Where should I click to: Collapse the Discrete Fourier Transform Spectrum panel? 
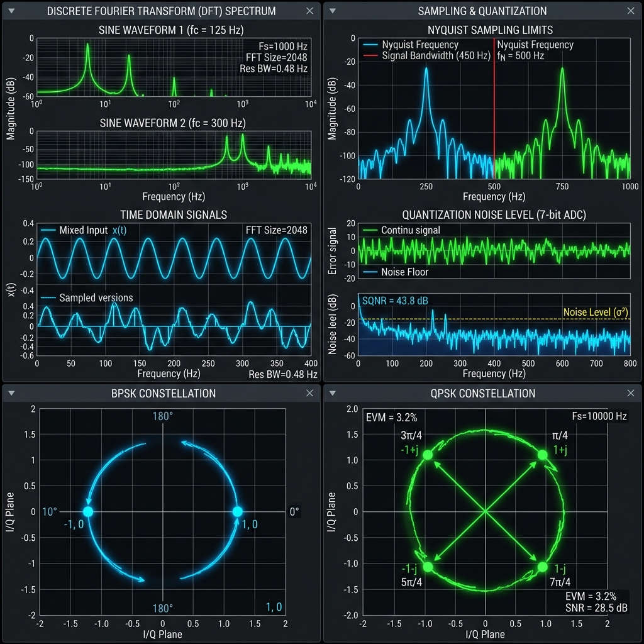pyautogui.click(x=11, y=11)
